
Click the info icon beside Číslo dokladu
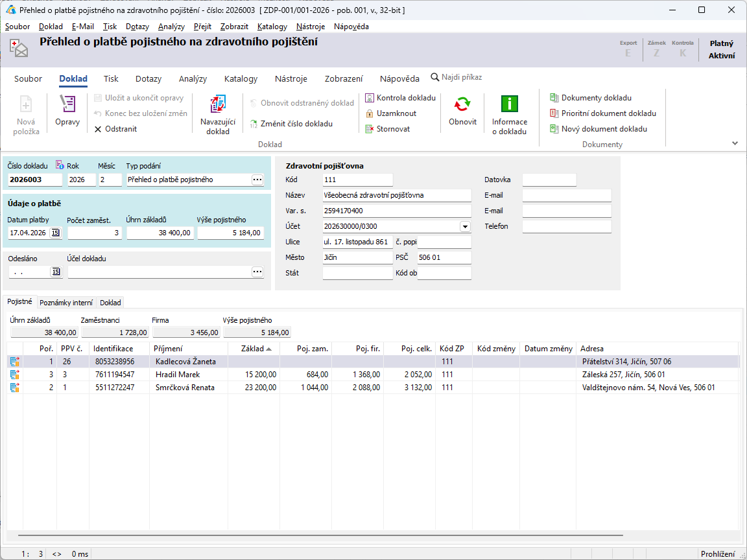coord(60,165)
